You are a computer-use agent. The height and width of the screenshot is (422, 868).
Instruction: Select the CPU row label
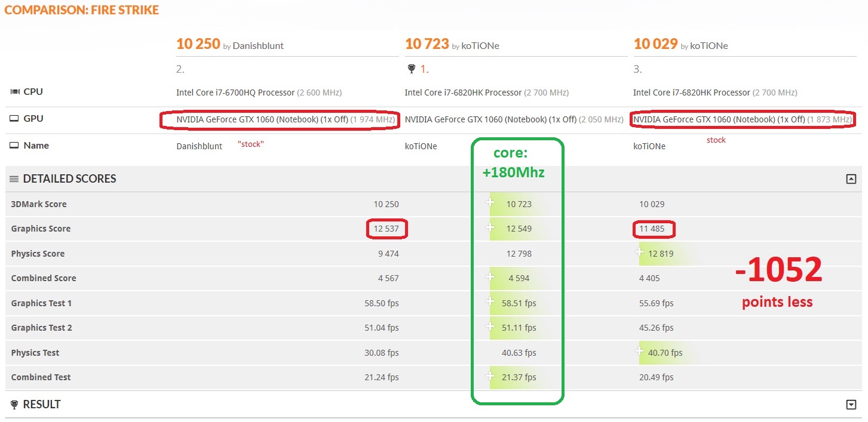33,92
